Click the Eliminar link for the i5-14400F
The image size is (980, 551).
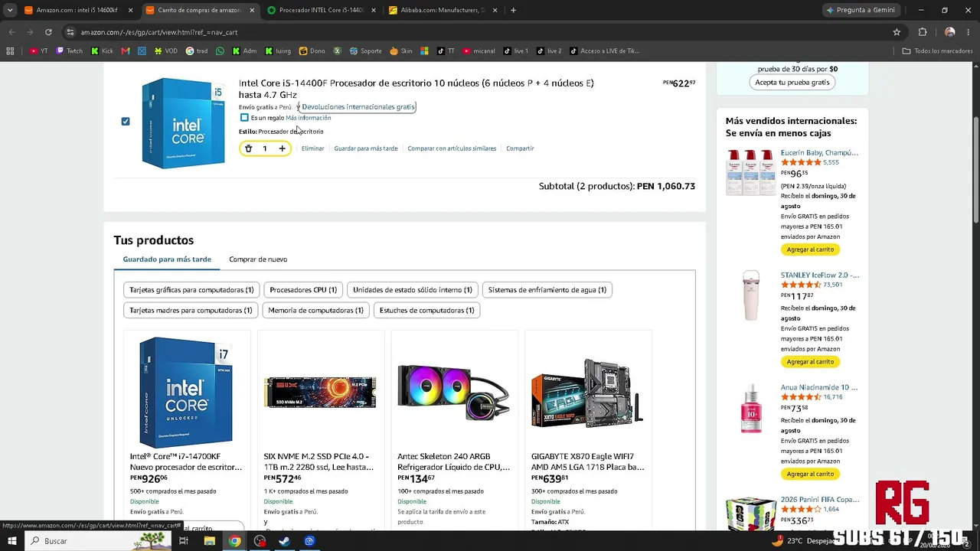coord(312,148)
